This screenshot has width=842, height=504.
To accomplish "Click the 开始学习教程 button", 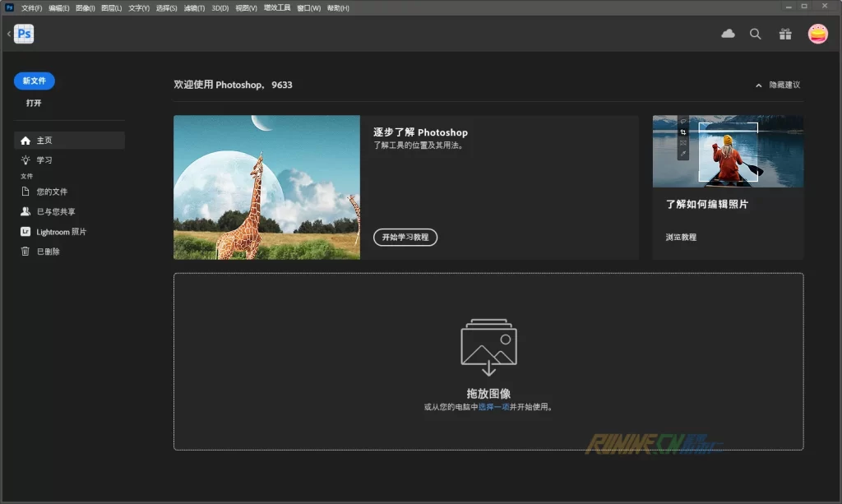I will click(x=405, y=238).
